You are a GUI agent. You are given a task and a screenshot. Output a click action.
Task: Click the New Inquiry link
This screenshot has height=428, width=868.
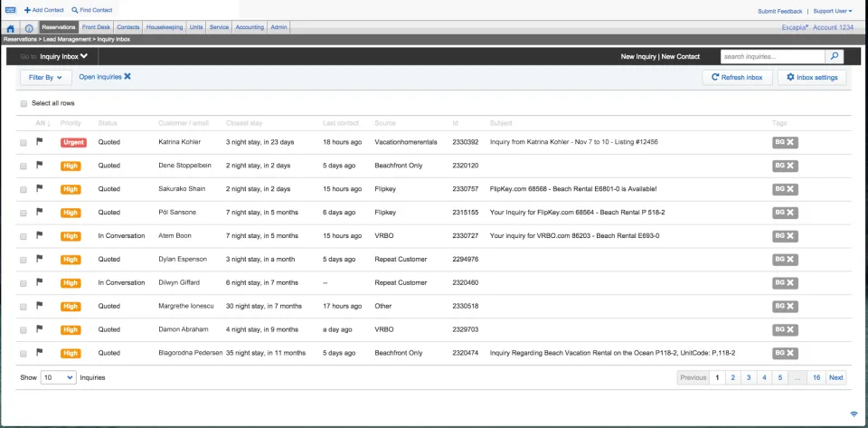click(x=638, y=56)
